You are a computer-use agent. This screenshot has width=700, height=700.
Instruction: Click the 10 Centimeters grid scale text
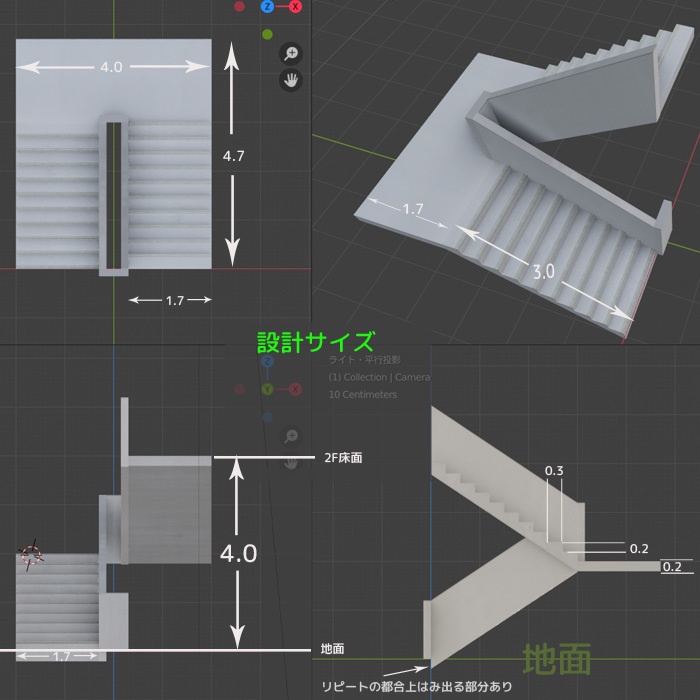(363, 394)
